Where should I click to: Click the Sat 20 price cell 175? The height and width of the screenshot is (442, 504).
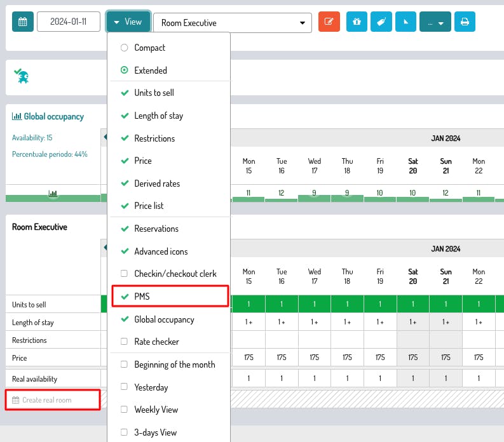point(412,357)
